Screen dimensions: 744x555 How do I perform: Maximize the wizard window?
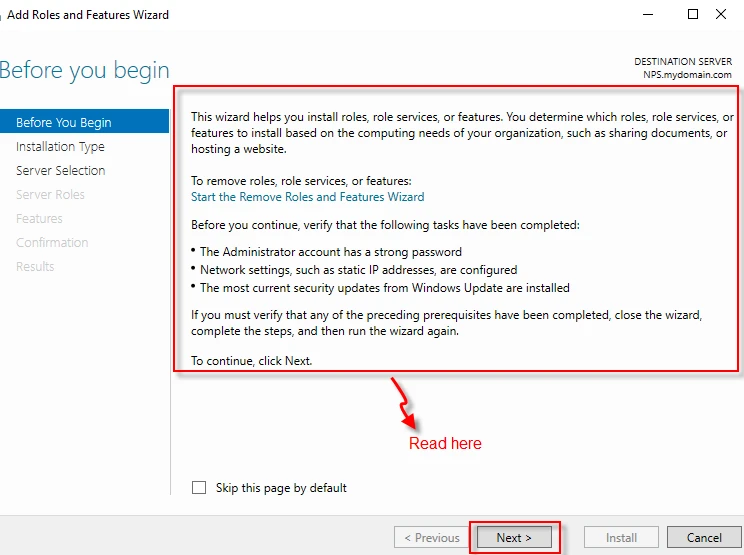693,15
